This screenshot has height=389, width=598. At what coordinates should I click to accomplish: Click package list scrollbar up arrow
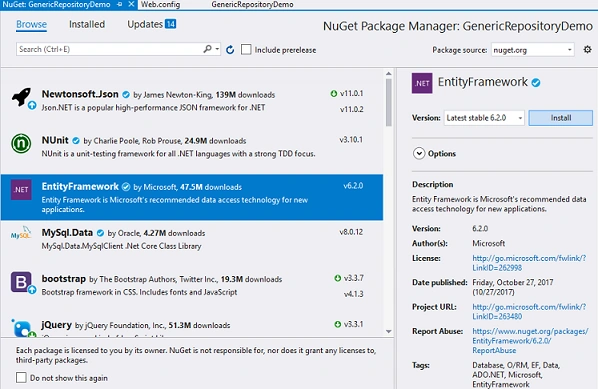pos(389,74)
